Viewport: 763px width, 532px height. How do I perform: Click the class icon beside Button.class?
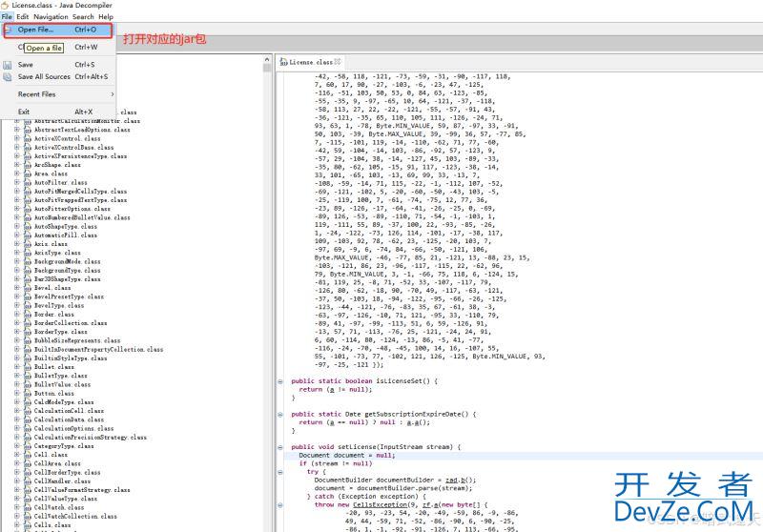(x=28, y=394)
